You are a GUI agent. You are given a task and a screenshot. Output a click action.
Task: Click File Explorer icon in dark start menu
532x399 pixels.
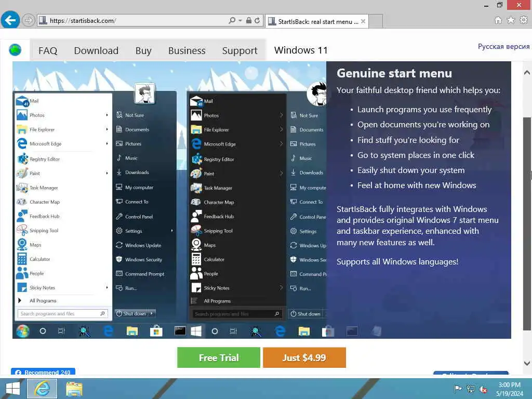[x=196, y=129]
